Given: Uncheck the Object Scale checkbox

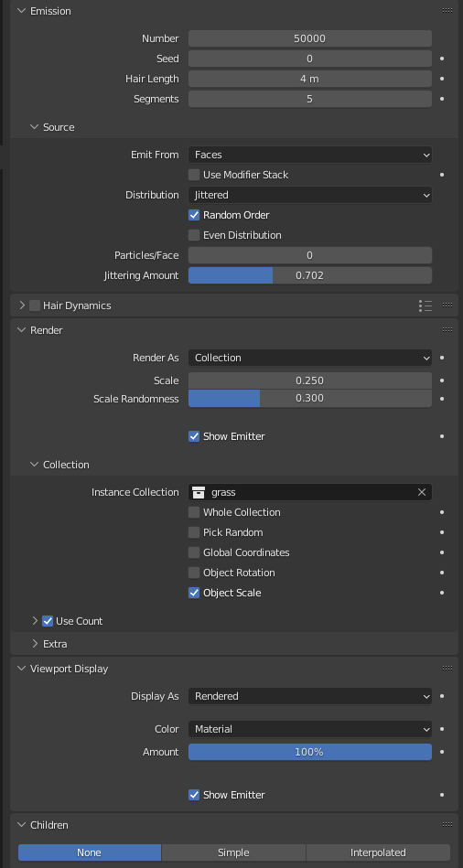Looking at the screenshot, I should (194, 593).
